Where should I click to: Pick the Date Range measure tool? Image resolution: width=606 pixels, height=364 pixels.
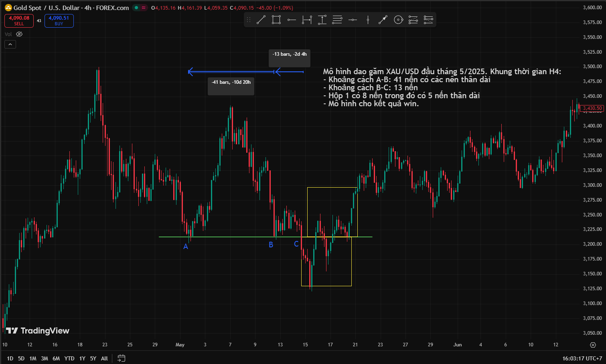[307, 20]
